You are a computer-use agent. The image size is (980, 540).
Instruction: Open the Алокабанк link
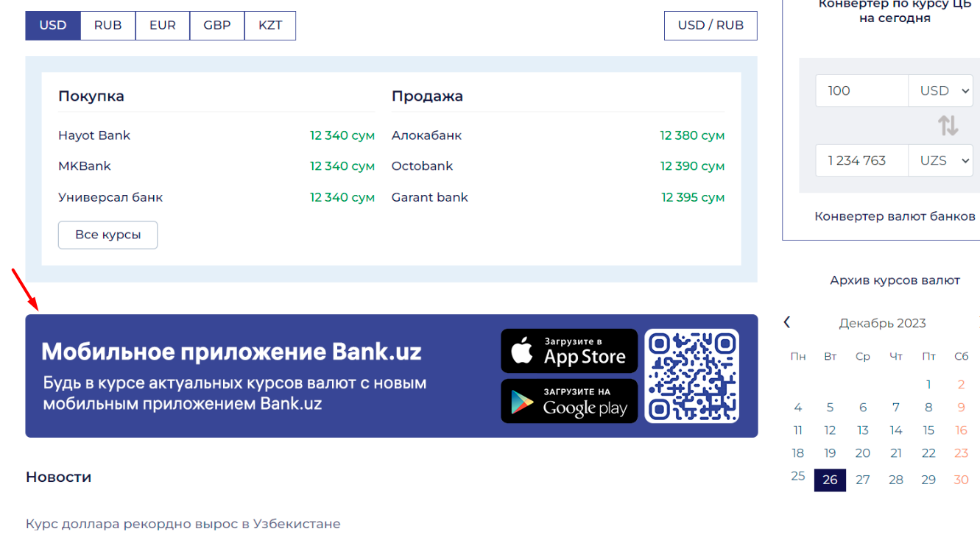pyautogui.click(x=426, y=135)
